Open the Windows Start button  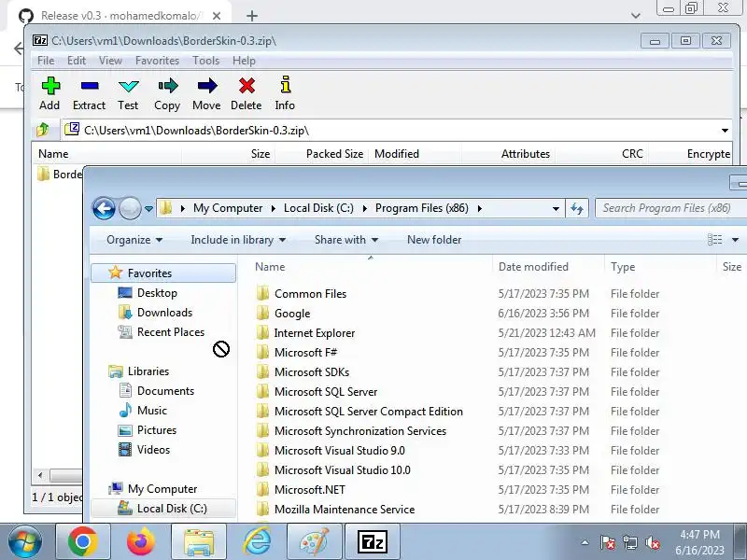[x=25, y=541]
